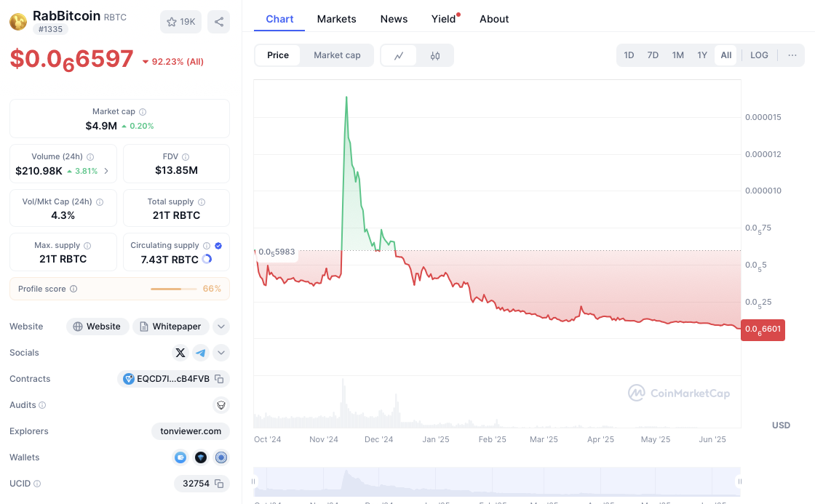Click the circulating supply progress ring
Screen dimensions: 815x504
[x=207, y=259]
